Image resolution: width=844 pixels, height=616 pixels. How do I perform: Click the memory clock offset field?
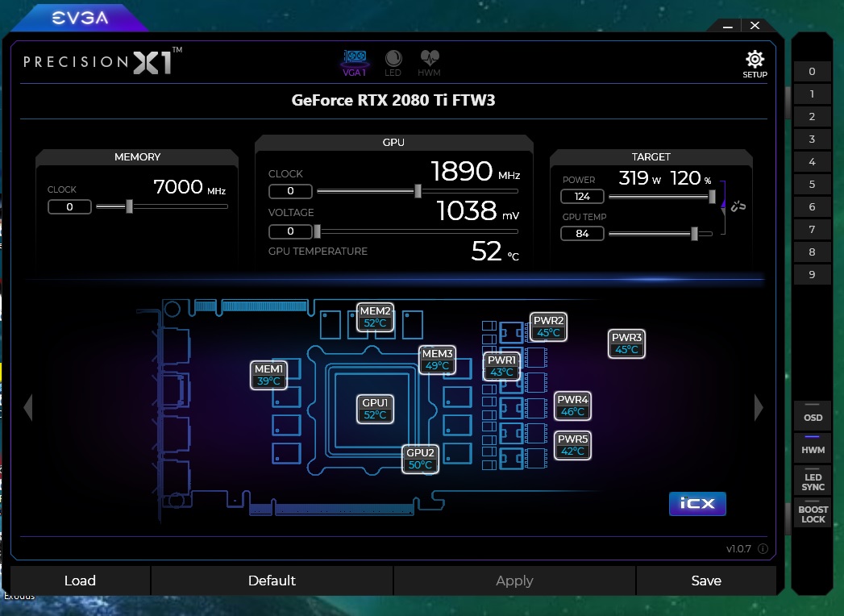69,206
